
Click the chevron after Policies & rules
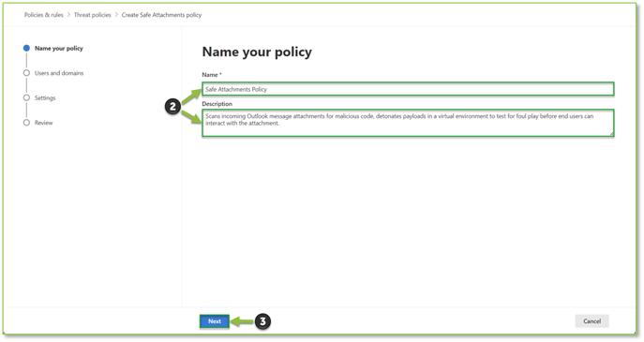[x=68, y=15]
